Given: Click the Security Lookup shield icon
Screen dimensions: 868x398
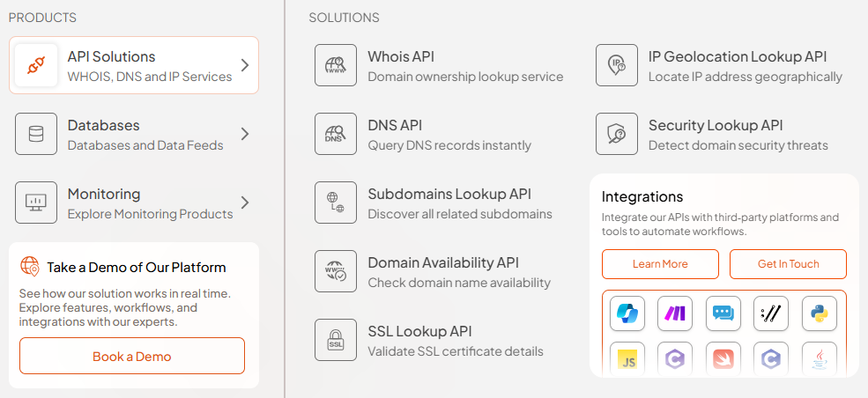Looking at the screenshot, I should pos(617,134).
